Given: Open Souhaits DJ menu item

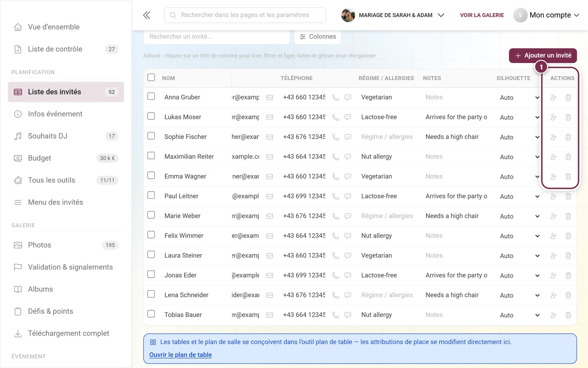Looking at the screenshot, I should 66,136.
